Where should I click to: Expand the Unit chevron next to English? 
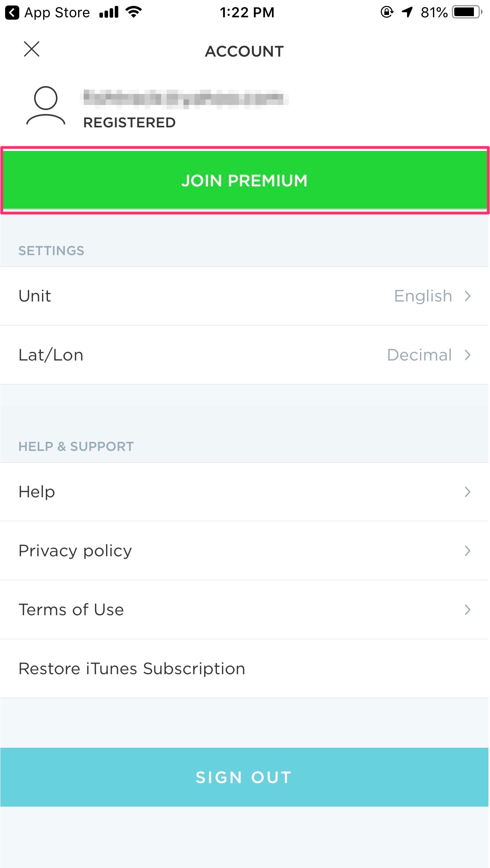pyautogui.click(x=467, y=296)
